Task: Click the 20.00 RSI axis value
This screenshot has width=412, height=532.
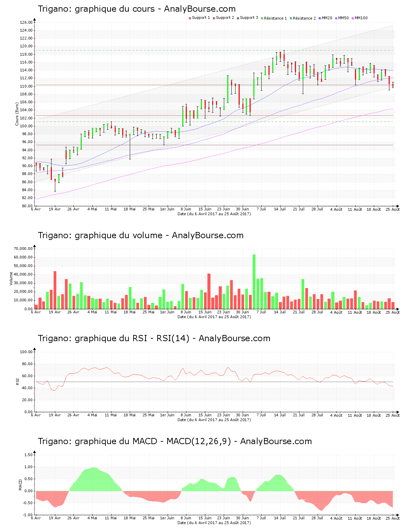Action: 27,400
